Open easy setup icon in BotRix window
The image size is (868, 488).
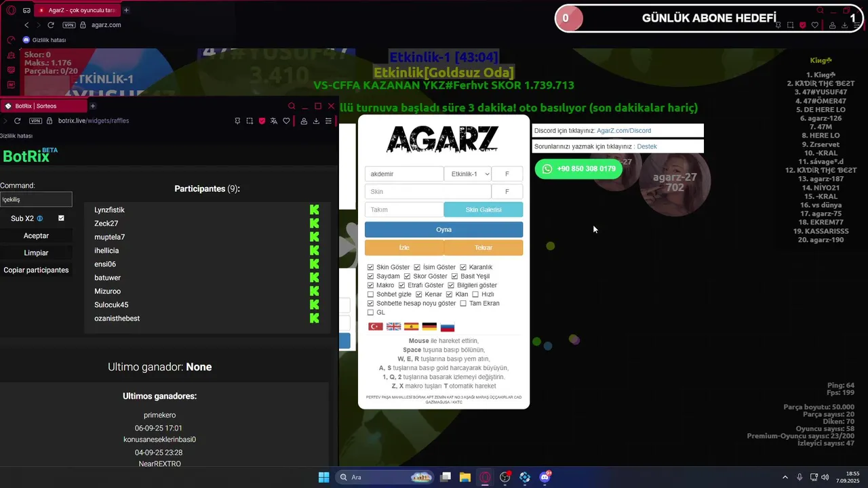pyautogui.click(x=328, y=121)
